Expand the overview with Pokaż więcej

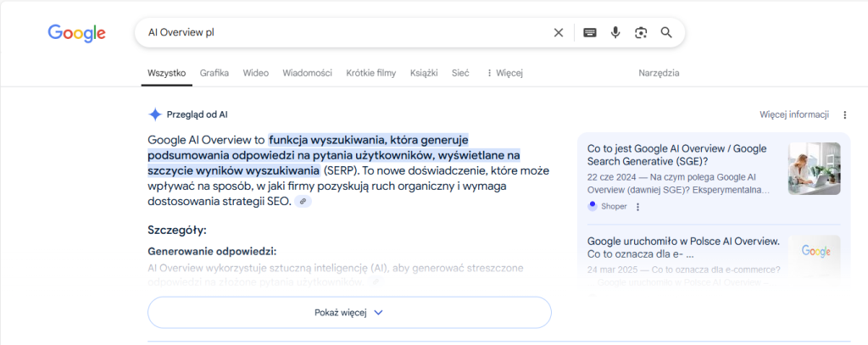point(349,312)
